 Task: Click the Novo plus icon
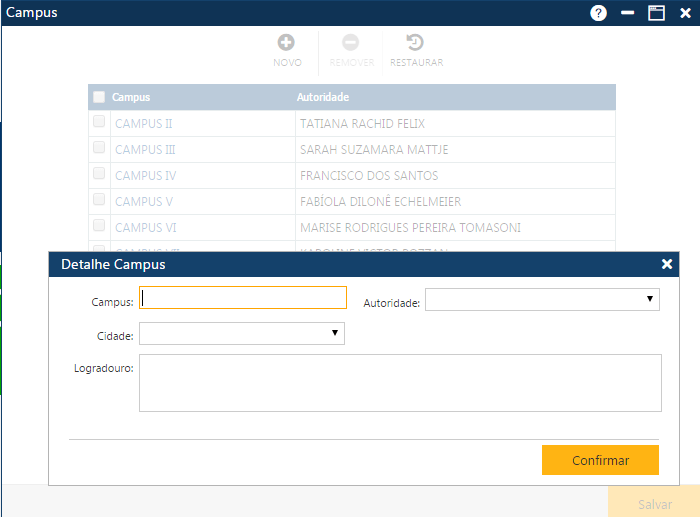click(x=286, y=43)
